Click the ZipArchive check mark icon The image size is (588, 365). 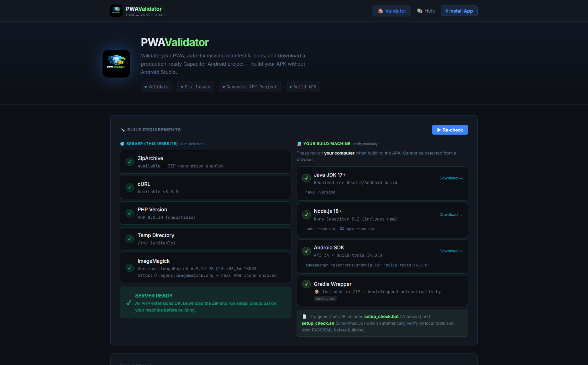(129, 162)
